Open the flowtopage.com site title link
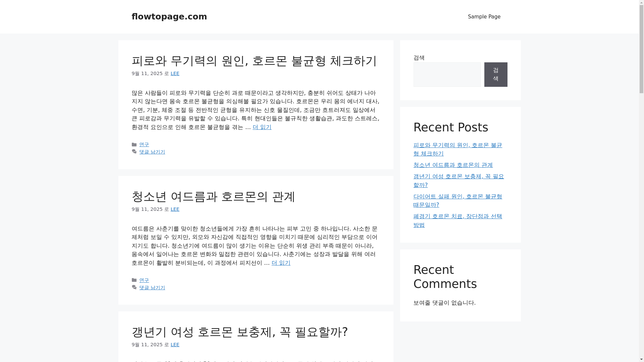This screenshot has width=644, height=362. tap(169, 16)
